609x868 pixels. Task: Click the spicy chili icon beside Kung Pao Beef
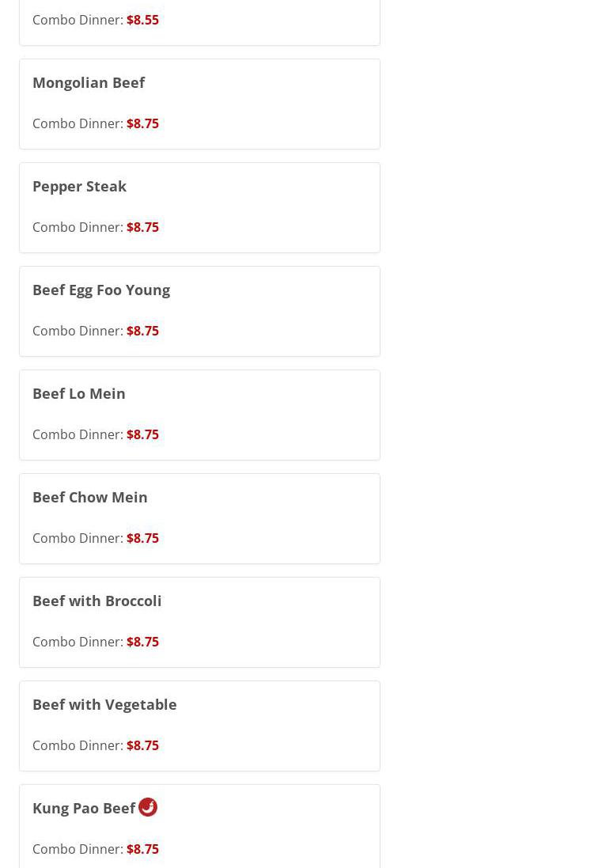coord(148,807)
